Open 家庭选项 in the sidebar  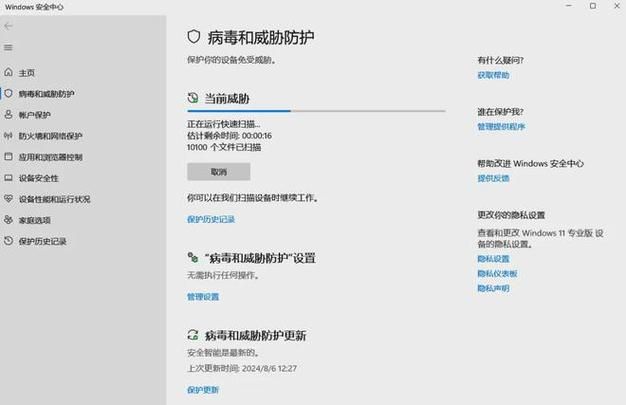click(x=34, y=220)
